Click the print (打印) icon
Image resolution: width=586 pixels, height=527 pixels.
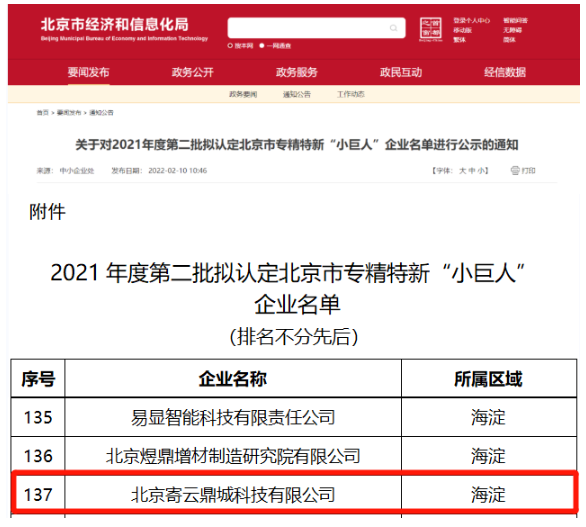[x=515, y=171]
